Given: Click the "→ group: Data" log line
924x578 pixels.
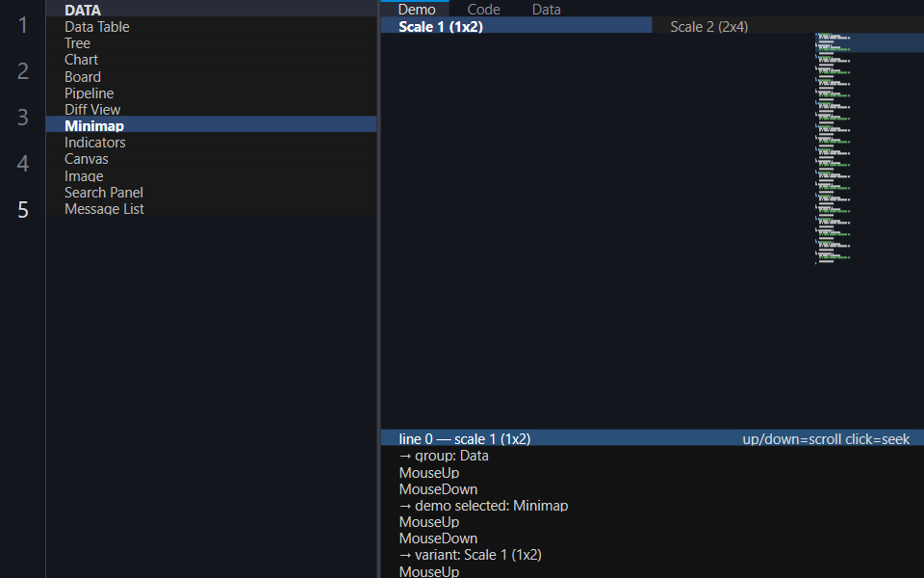Looking at the screenshot, I should tap(444, 456).
